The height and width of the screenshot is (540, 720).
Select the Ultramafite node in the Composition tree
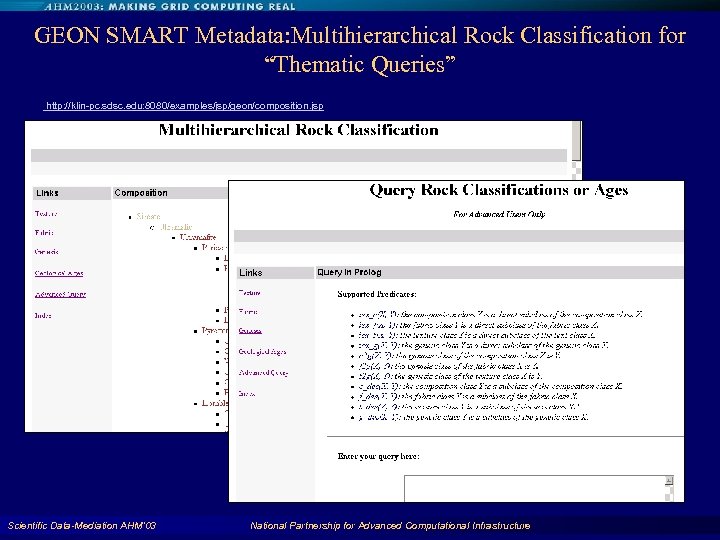click(x=197, y=237)
